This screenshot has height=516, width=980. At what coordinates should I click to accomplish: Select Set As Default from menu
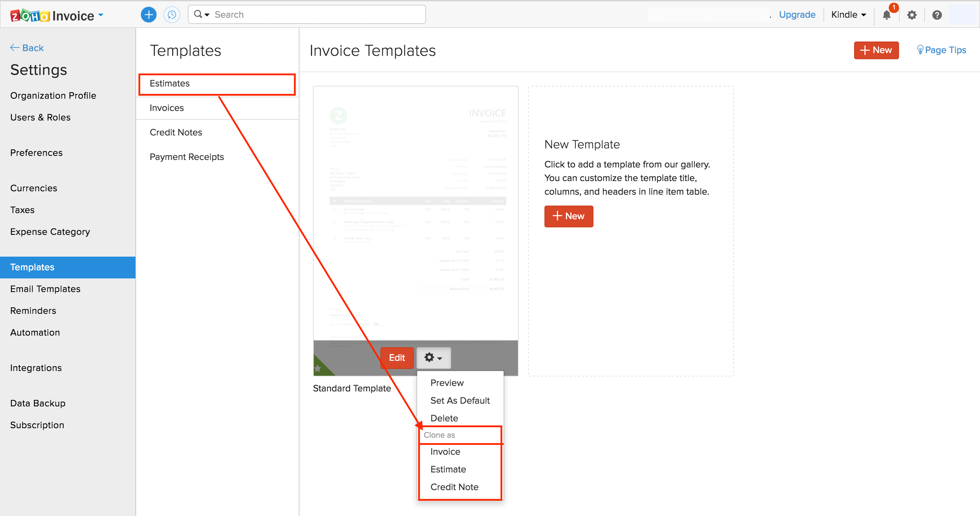[x=460, y=400]
